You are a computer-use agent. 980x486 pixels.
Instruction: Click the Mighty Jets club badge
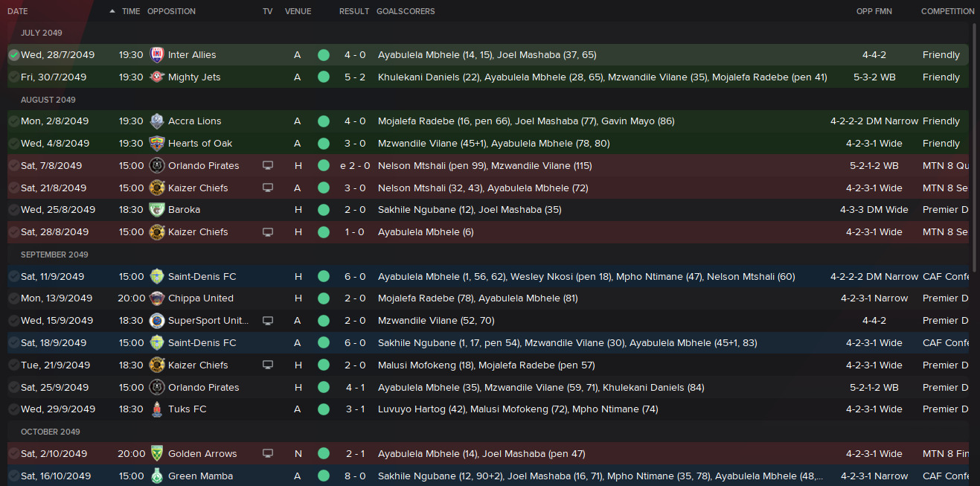tap(156, 77)
